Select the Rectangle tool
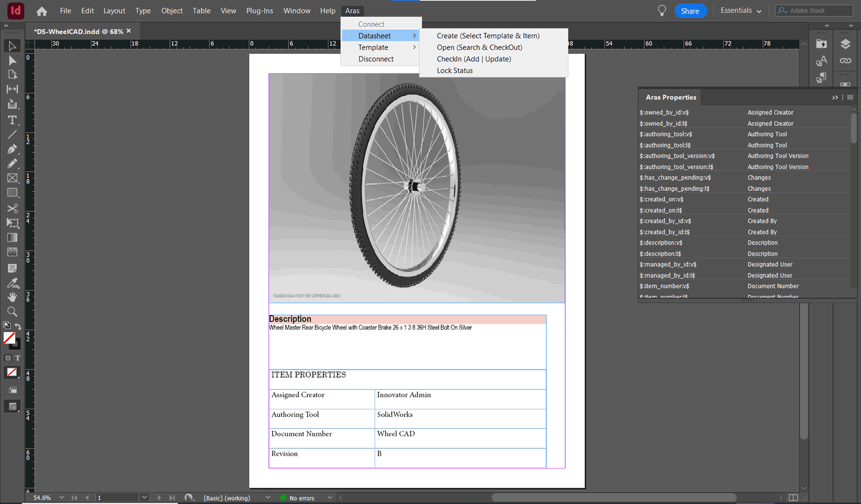Image resolution: width=861 pixels, height=504 pixels. [12, 193]
